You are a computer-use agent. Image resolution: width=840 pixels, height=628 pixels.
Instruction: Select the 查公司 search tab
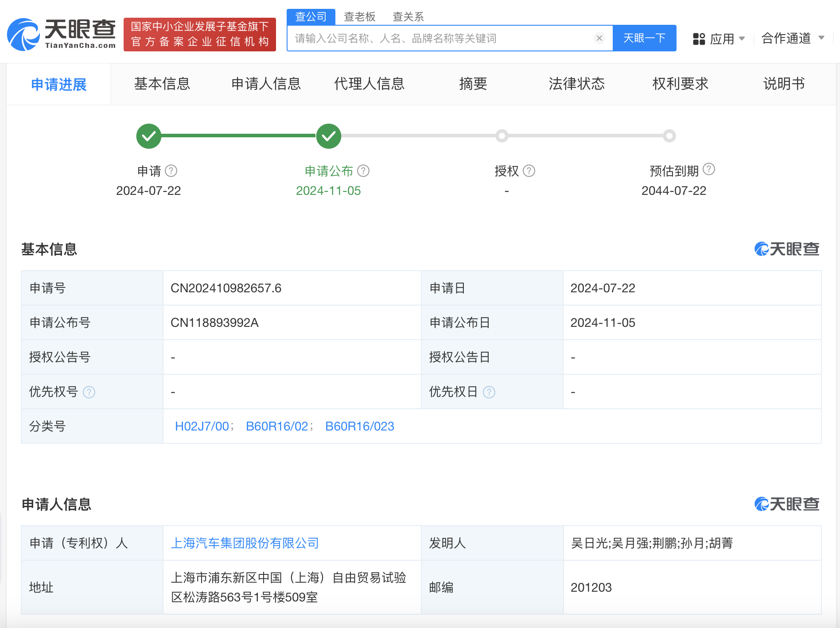coord(311,17)
